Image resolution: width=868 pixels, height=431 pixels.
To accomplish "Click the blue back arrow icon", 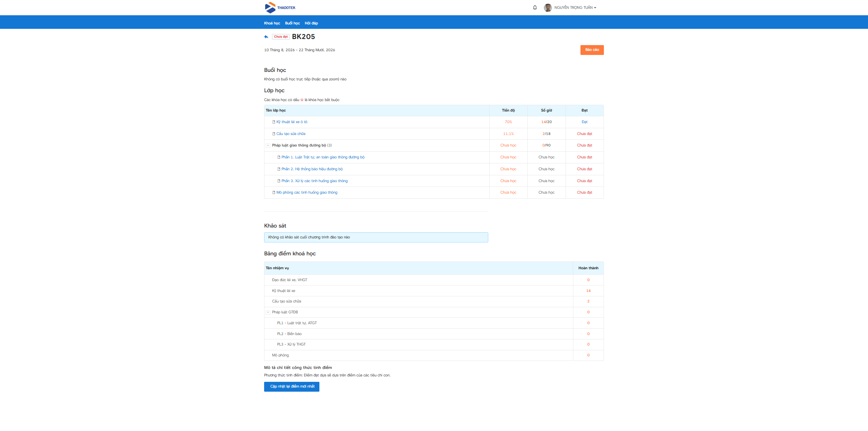I will [266, 37].
